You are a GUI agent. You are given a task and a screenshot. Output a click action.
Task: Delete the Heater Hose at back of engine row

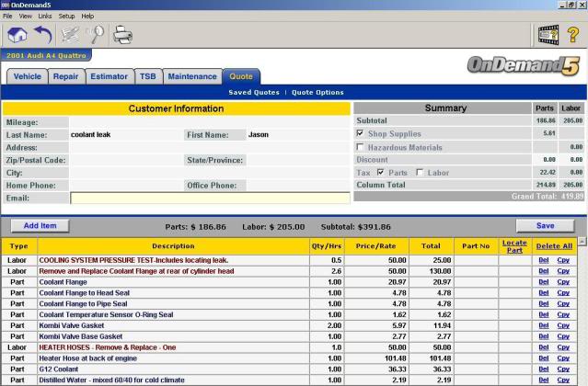544,358
